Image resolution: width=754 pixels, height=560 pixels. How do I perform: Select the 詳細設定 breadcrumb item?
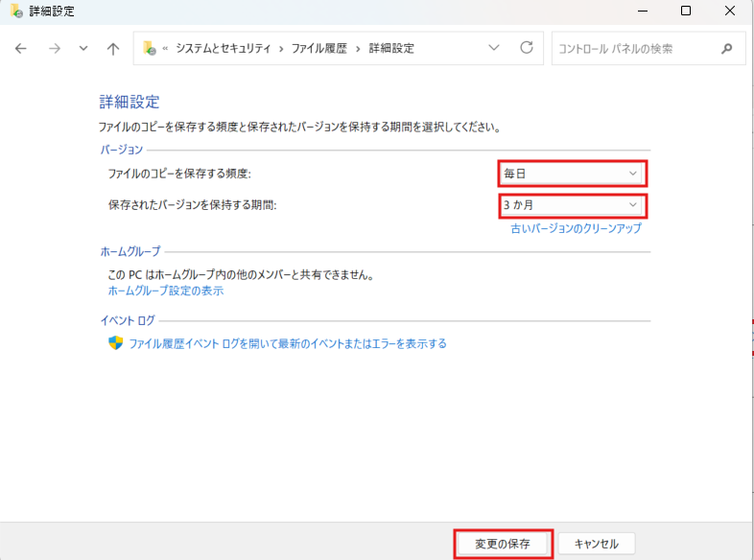pyautogui.click(x=391, y=49)
